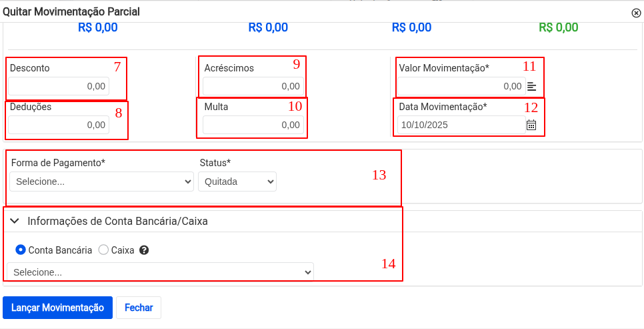
Task: Click the close dialog X icon
Action: tap(635, 13)
